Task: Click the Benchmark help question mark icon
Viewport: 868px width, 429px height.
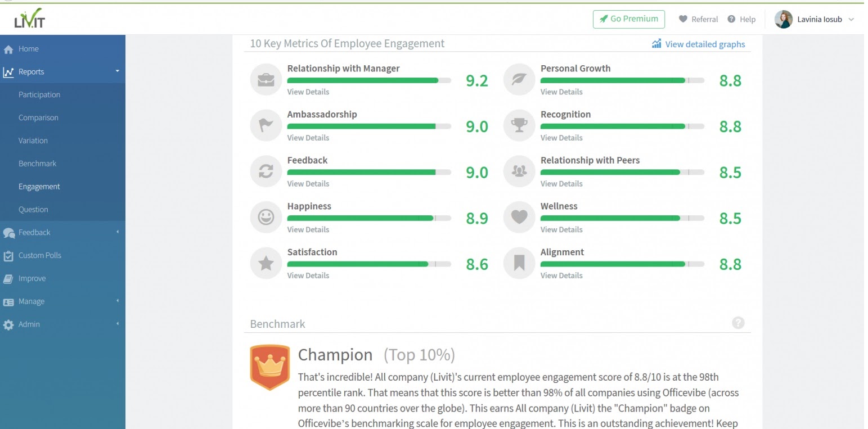Action: pyautogui.click(x=738, y=323)
